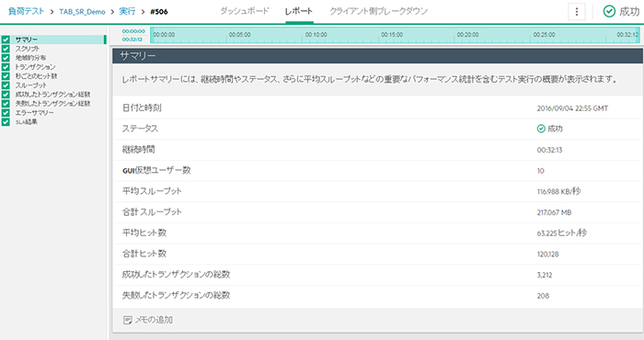Click the status success check icon in table

point(541,129)
